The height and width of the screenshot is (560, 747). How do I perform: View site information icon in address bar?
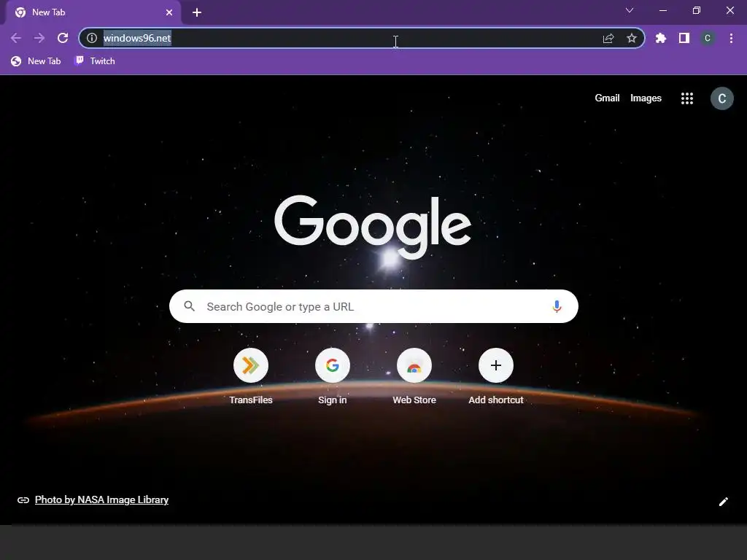pos(92,38)
